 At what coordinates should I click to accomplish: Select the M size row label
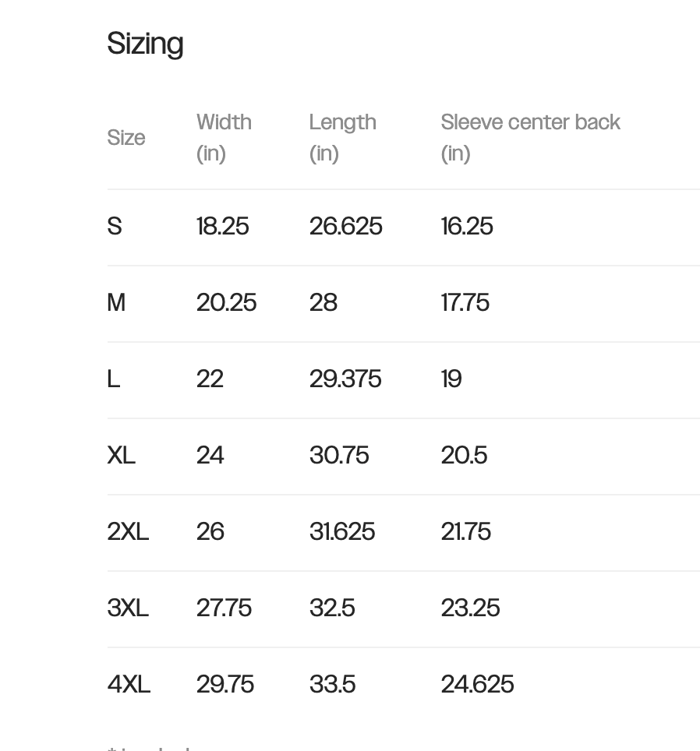coord(116,303)
